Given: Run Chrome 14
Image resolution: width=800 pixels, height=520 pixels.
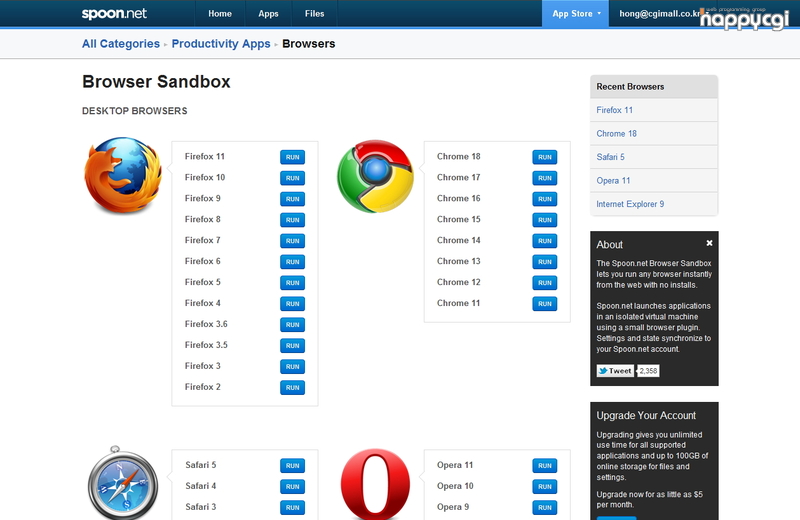Looking at the screenshot, I should [545, 241].
